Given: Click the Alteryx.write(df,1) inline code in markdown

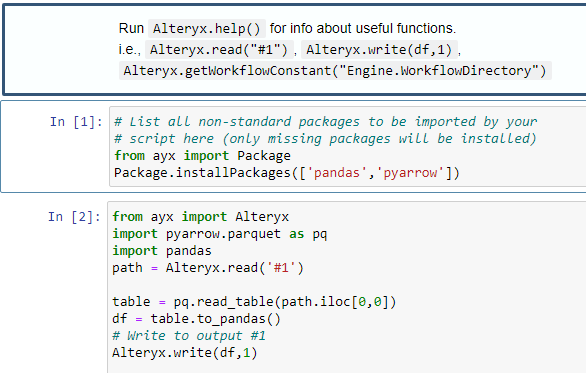Looking at the screenshot, I should coord(379,49).
